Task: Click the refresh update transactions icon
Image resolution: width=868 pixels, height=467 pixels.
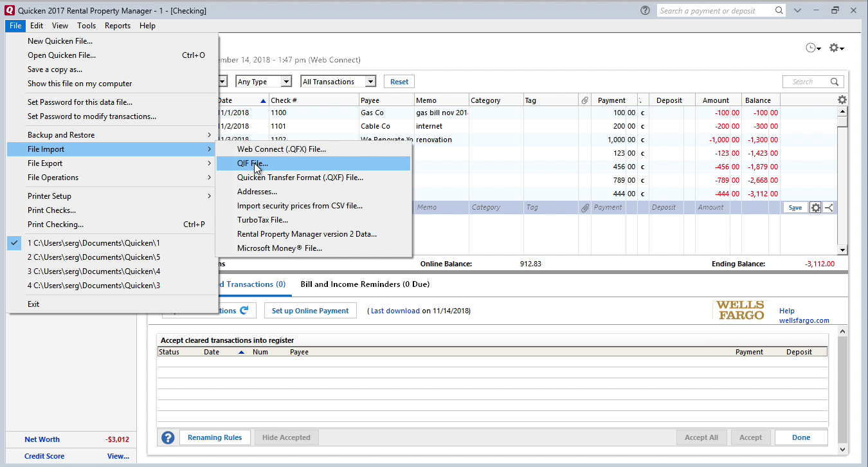Action: coord(244,310)
